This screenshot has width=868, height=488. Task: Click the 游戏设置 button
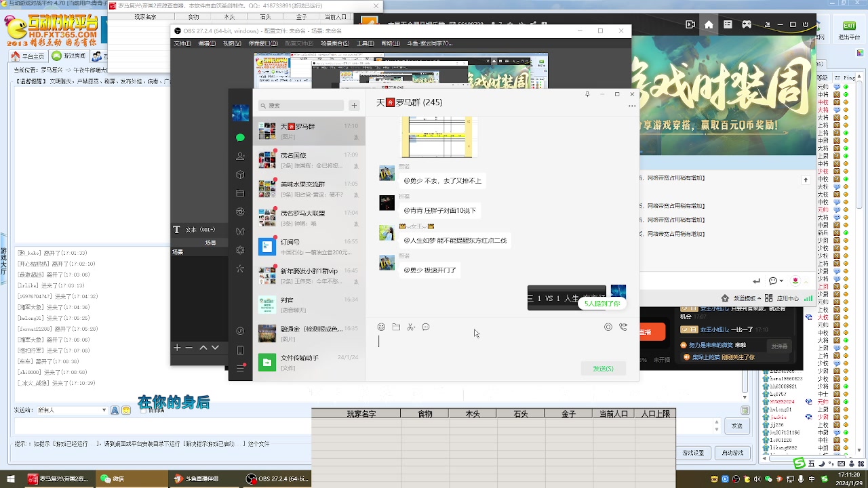(694, 452)
